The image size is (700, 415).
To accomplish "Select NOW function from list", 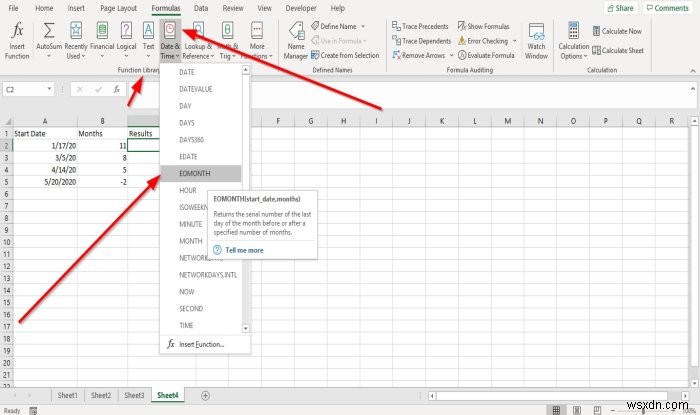I will point(201,292).
